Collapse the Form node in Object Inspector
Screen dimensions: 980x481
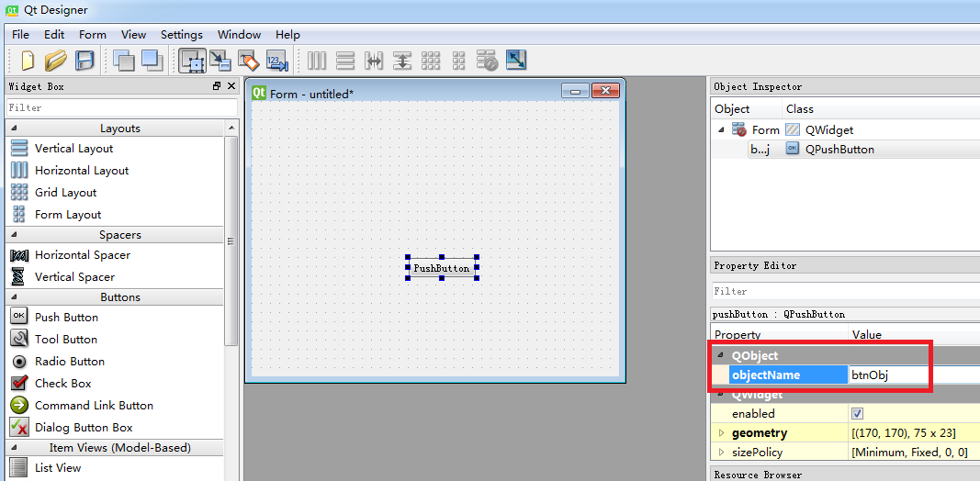pos(721,130)
